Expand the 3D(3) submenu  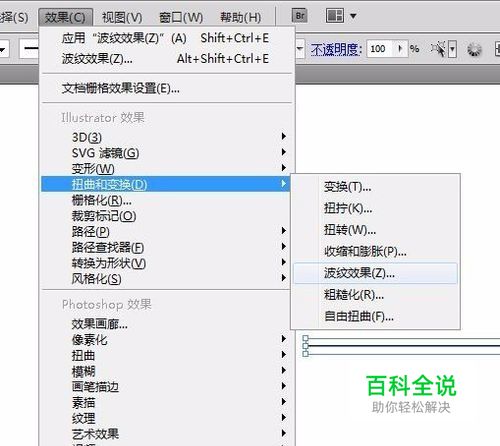click(166, 137)
